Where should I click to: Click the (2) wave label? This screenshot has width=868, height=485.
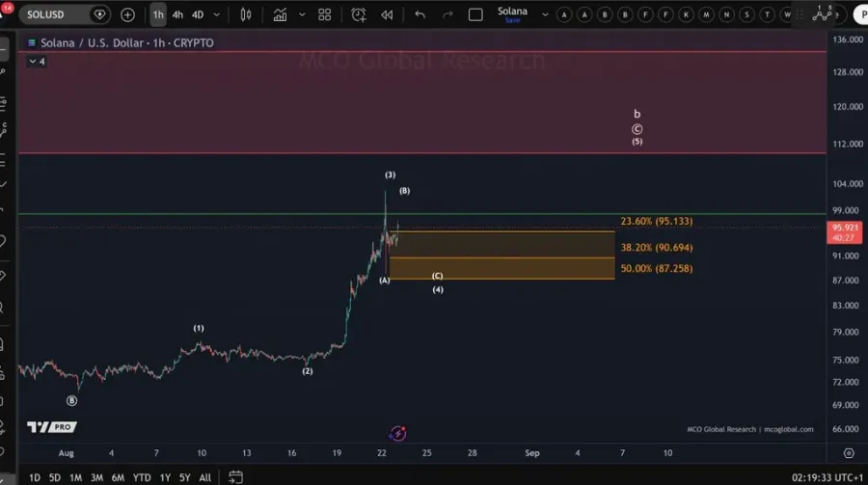tap(308, 371)
